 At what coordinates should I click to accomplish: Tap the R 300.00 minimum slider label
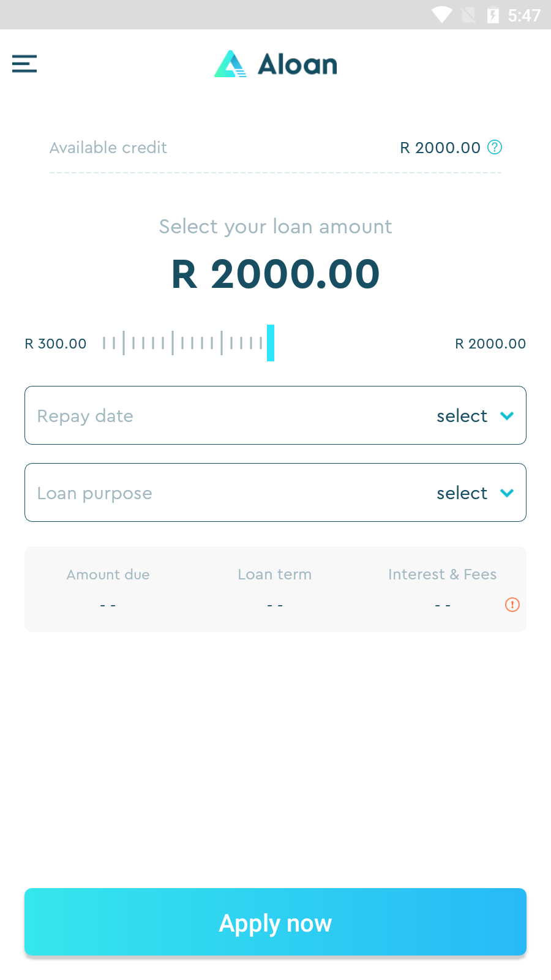56,344
